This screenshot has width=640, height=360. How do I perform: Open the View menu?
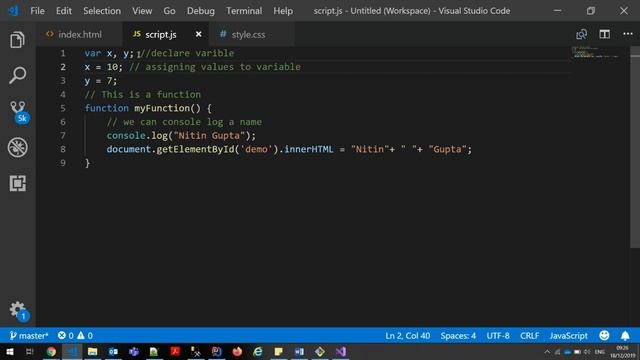142,11
